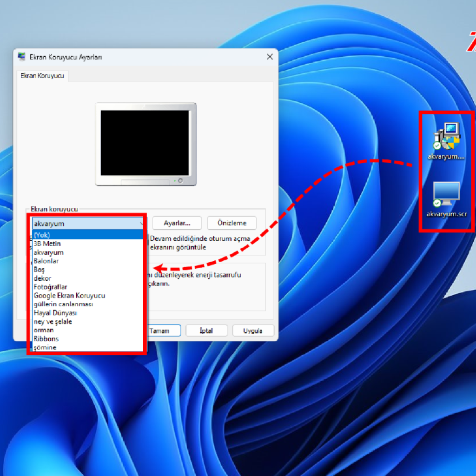Click the Önizleme preview button
Image resolution: width=476 pixels, height=476 pixels.
click(x=232, y=223)
